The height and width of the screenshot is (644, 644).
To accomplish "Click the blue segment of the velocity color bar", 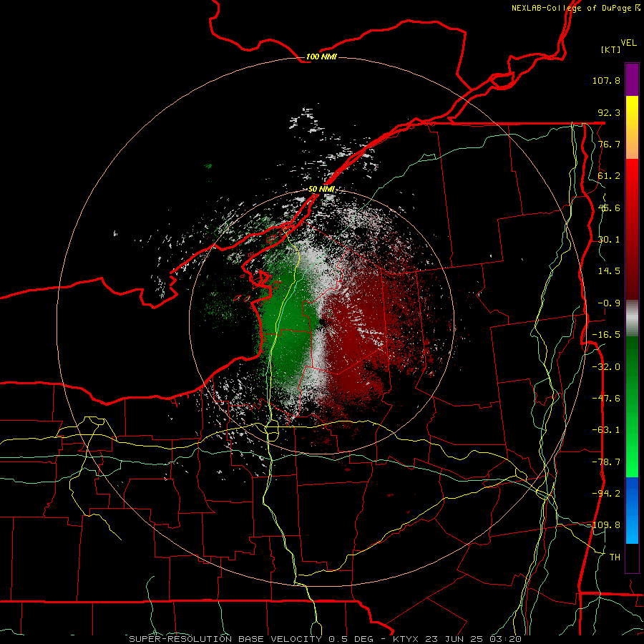I will 632,510.
